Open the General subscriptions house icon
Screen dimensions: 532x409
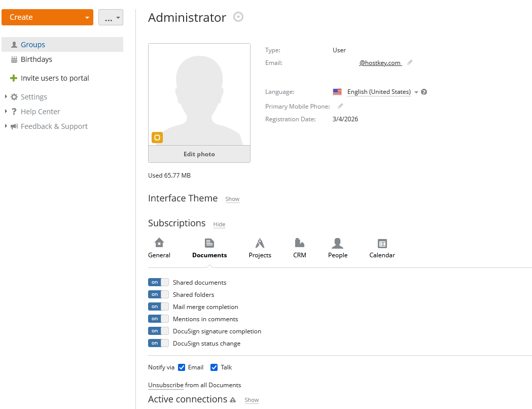(159, 243)
